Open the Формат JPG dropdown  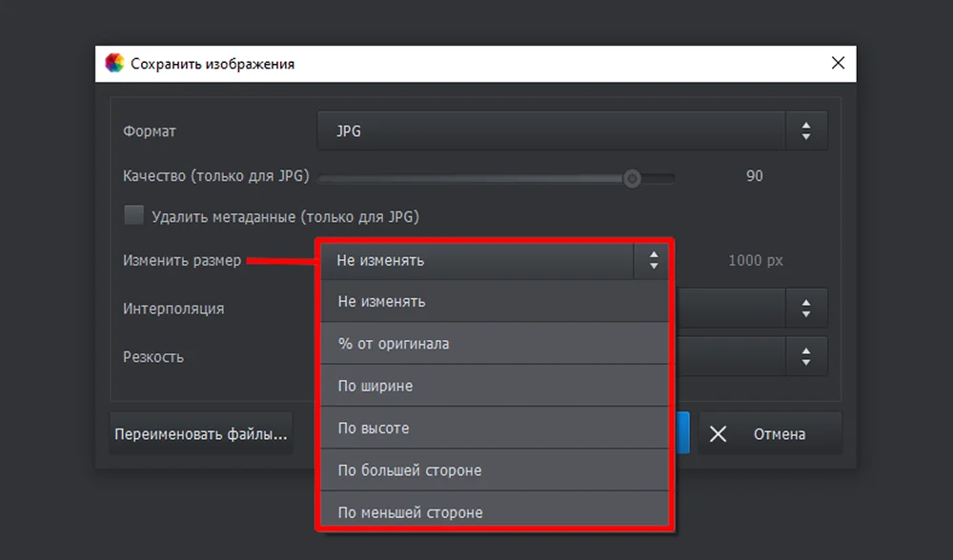[x=572, y=130]
